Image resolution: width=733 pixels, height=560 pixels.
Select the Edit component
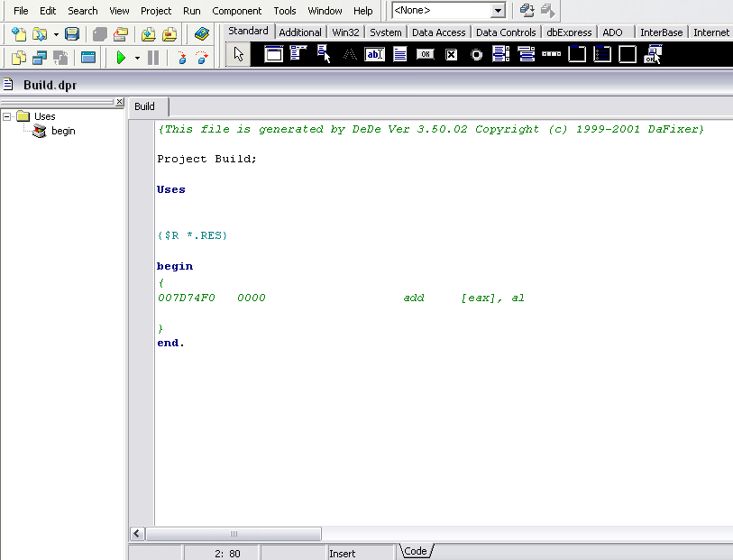click(x=374, y=54)
